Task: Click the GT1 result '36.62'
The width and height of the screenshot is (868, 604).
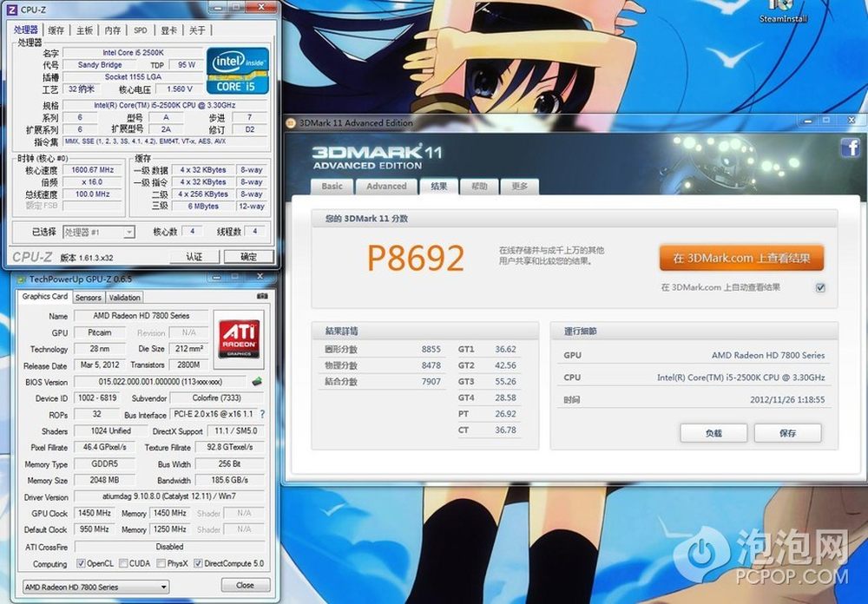Action: coord(505,350)
